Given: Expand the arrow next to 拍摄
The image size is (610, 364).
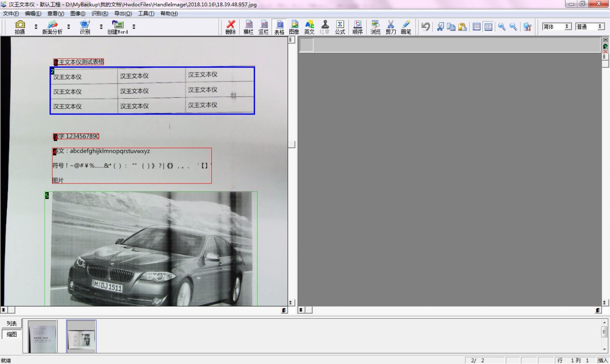Looking at the screenshot, I should 36,27.
